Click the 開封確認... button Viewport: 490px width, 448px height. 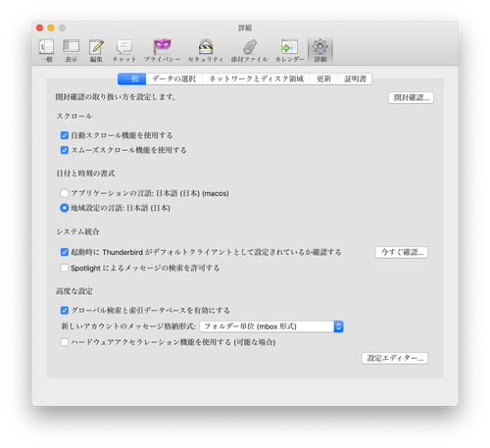tap(411, 97)
